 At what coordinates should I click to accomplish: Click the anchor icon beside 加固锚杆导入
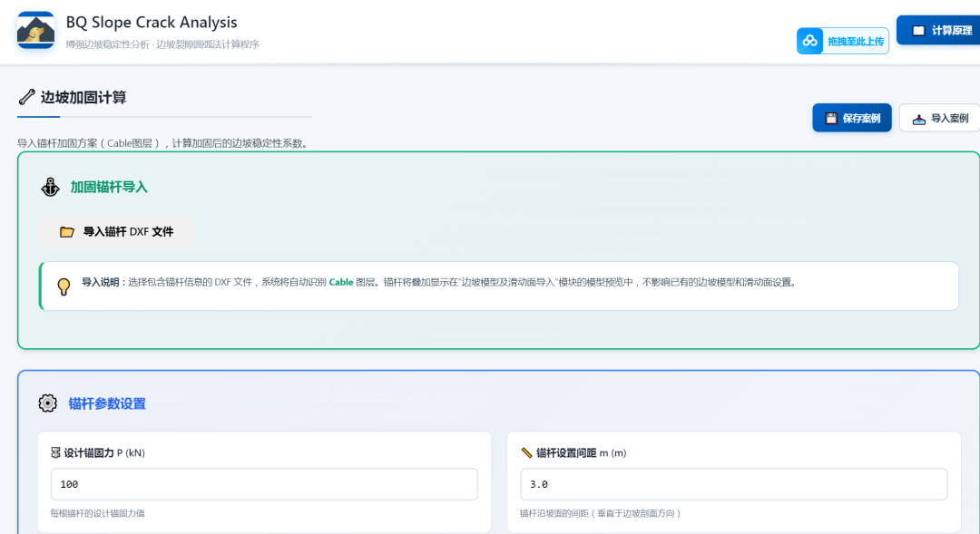pos(51,188)
